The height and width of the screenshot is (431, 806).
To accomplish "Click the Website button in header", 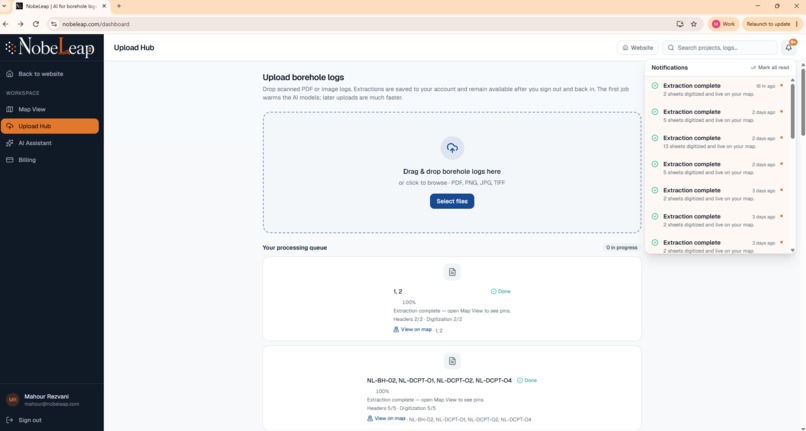I will tap(637, 47).
